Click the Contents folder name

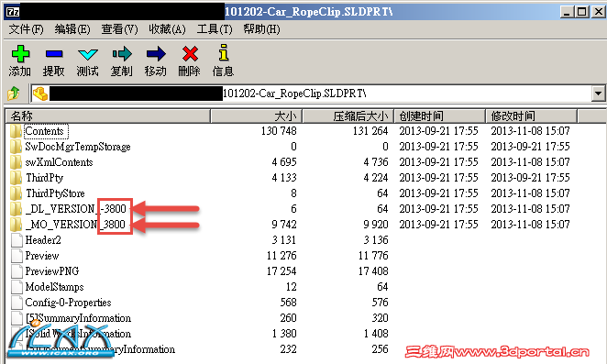44,131
